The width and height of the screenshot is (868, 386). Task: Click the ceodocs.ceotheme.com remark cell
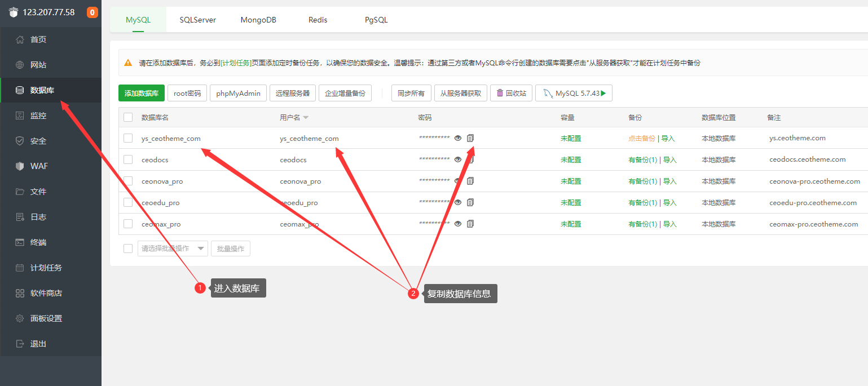[x=808, y=159]
